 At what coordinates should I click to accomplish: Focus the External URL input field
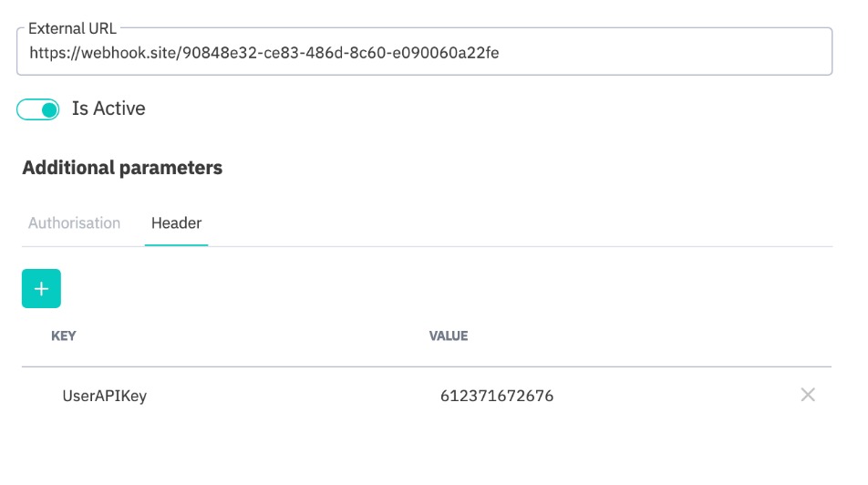pyautogui.click(x=424, y=53)
